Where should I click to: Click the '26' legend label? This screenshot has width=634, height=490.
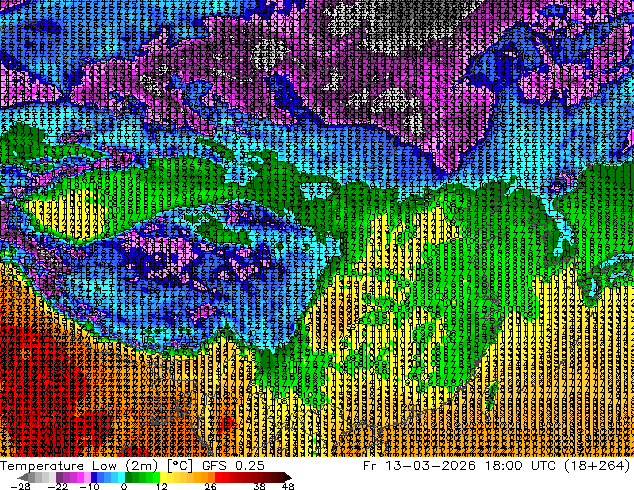[x=210, y=486]
